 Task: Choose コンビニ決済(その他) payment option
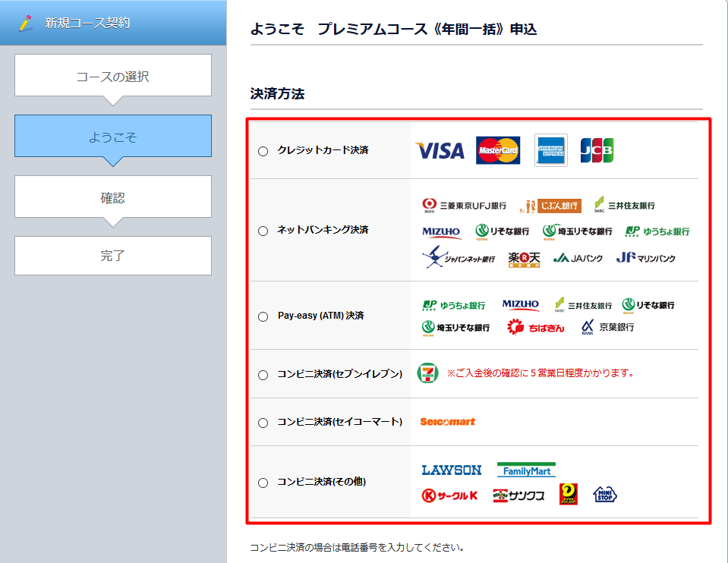(263, 482)
